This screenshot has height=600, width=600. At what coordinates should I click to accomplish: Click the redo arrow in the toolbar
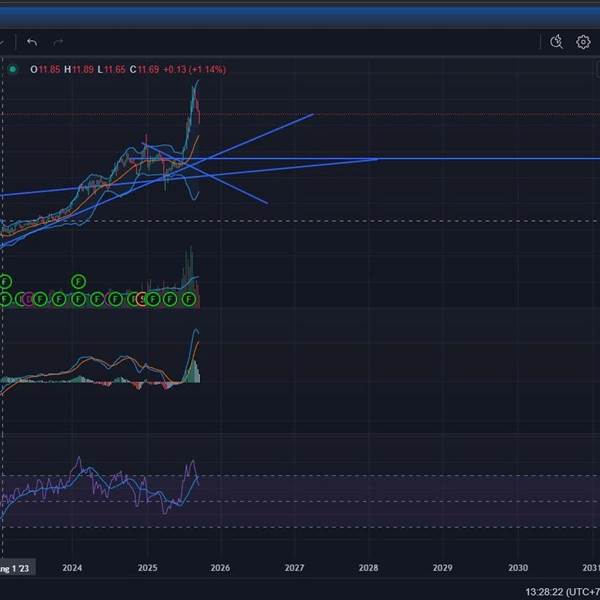pyautogui.click(x=58, y=42)
